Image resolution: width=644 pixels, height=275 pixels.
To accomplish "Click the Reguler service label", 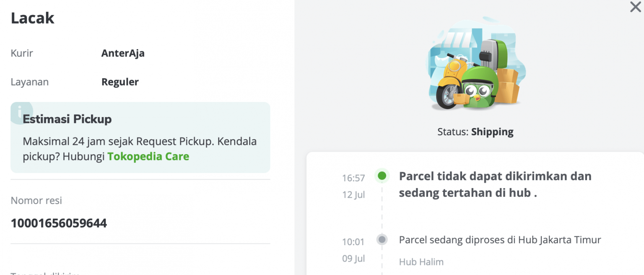I will point(120,81).
